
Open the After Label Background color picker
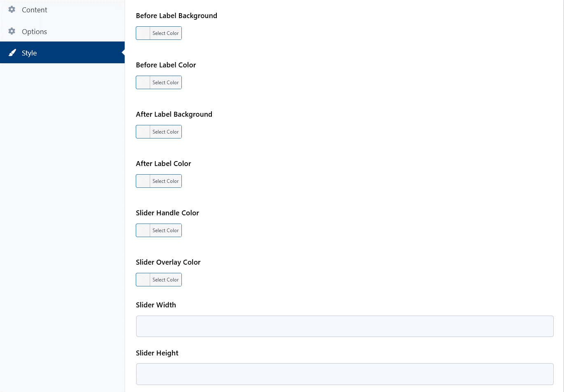pyautogui.click(x=165, y=131)
